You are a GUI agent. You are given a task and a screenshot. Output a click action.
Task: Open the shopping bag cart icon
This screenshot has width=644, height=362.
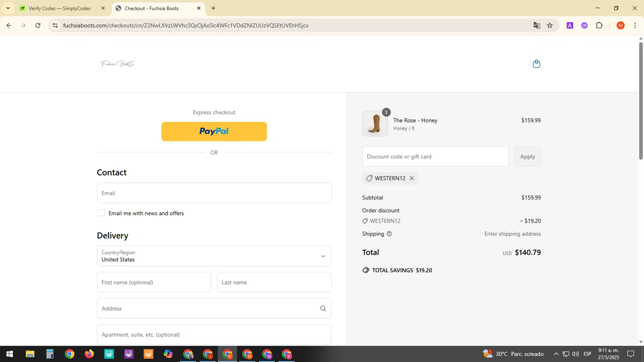536,64
